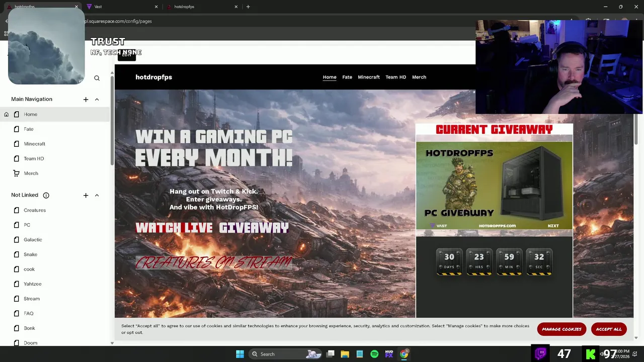Click the page icon beside Stream

pyautogui.click(x=16, y=299)
